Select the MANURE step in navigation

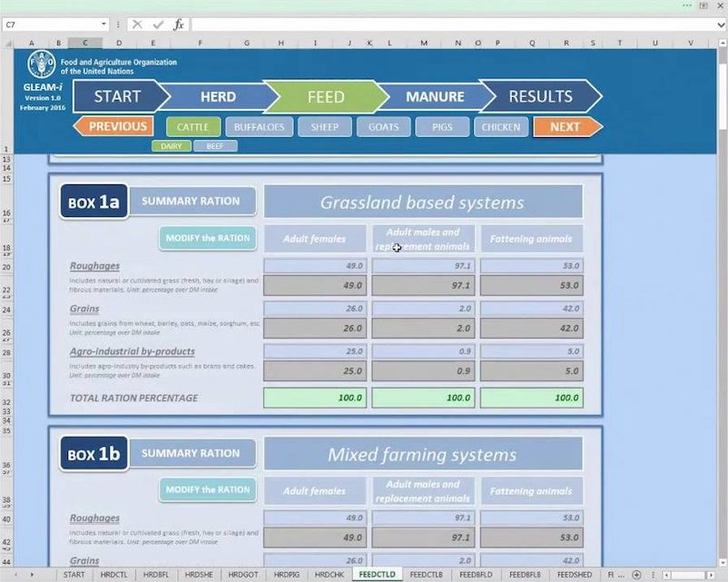434,96
